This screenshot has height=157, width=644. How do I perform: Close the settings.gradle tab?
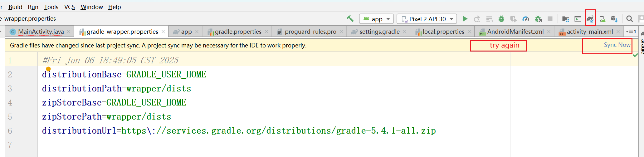(x=405, y=32)
